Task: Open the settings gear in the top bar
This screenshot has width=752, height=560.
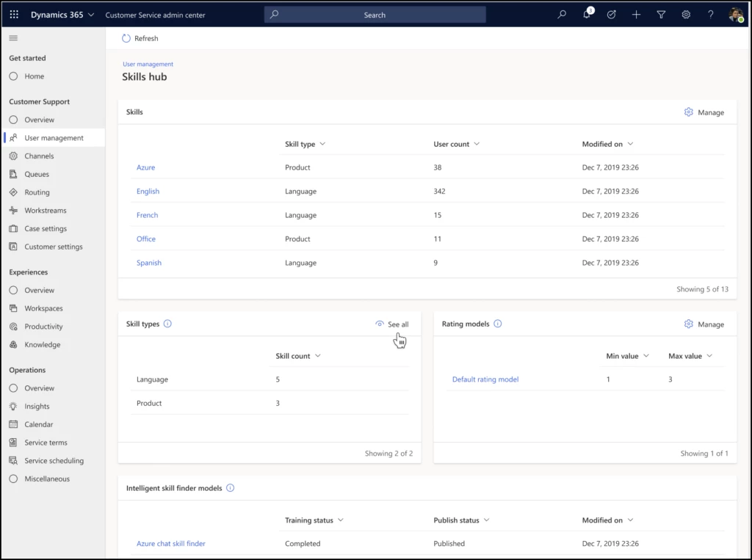Action: point(685,14)
